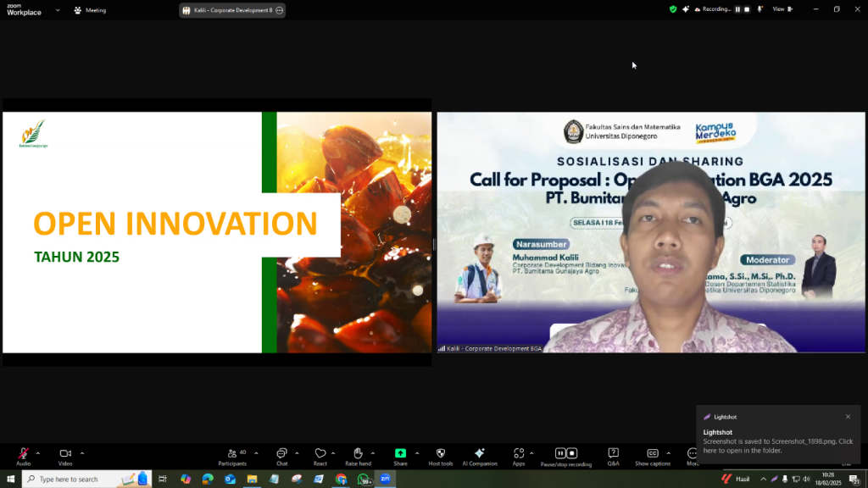Viewport: 868px width, 488px height.
Task: Expand the Participants options arrow
Action: [256, 452]
